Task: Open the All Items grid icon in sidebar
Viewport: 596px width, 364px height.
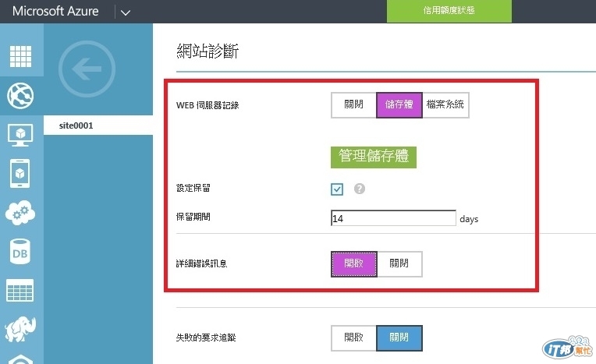Action: point(20,56)
